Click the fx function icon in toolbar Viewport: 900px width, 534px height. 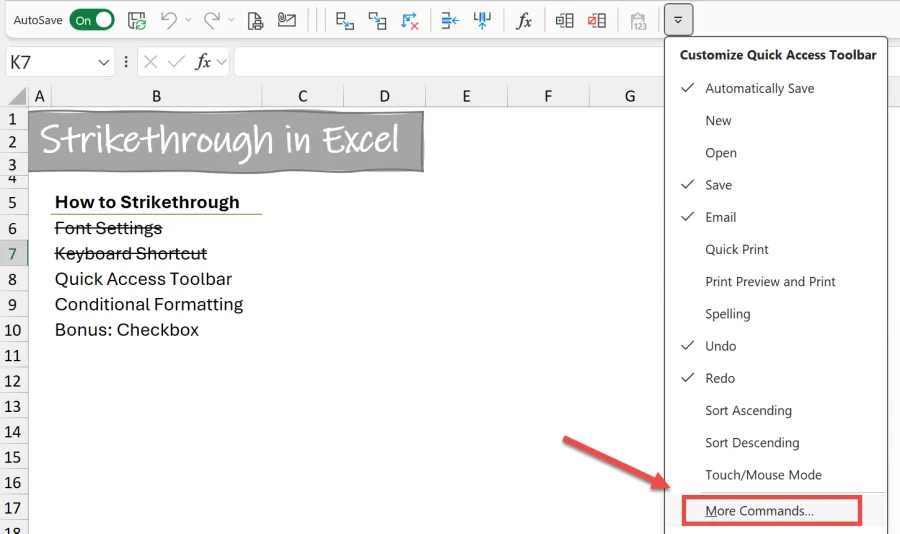523,20
